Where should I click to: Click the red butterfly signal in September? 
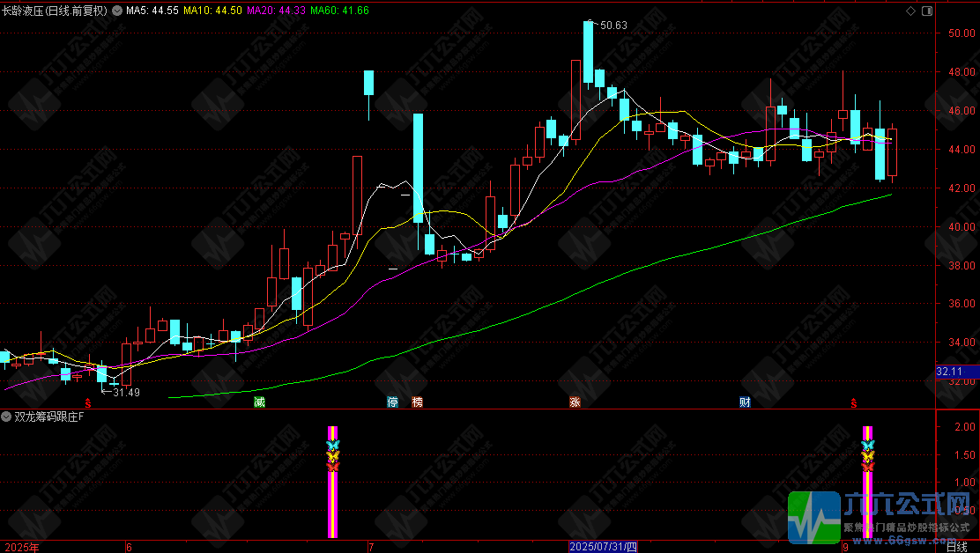point(867,466)
